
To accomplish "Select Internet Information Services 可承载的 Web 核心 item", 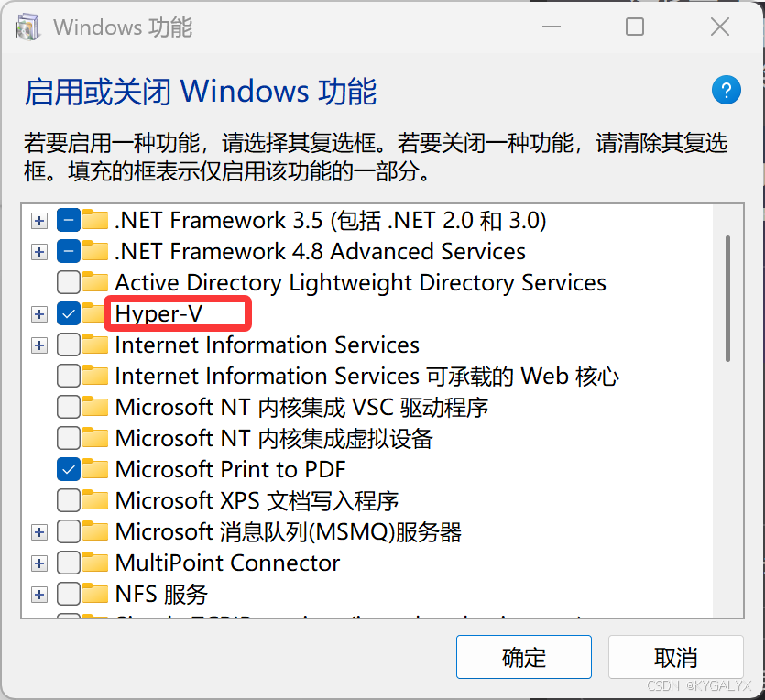I will (x=366, y=376).
